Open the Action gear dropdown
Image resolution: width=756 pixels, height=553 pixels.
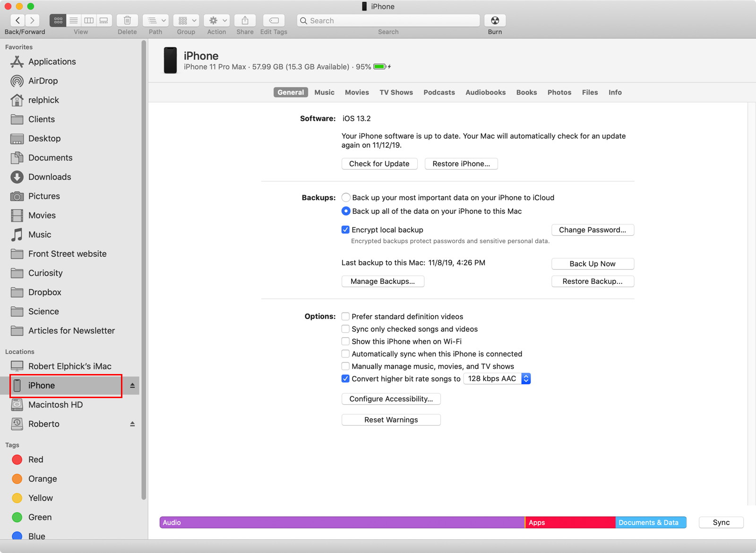(x=216, y=20)
